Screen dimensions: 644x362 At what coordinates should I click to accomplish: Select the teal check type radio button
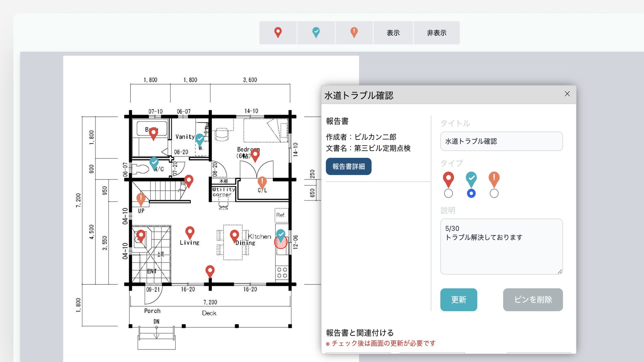(x=471, y=193)
